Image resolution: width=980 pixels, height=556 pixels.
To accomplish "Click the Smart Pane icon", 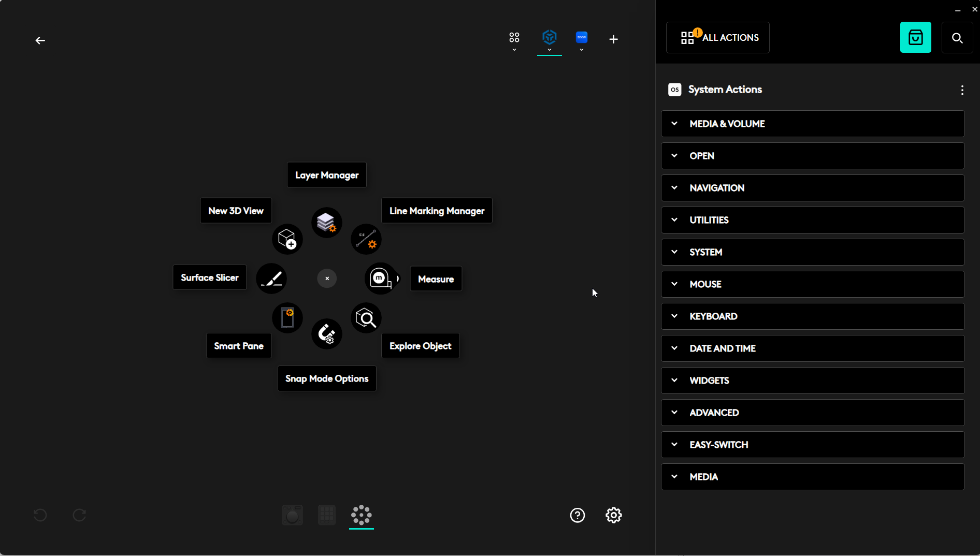I will pyautogui.click(x=287, y=318).
